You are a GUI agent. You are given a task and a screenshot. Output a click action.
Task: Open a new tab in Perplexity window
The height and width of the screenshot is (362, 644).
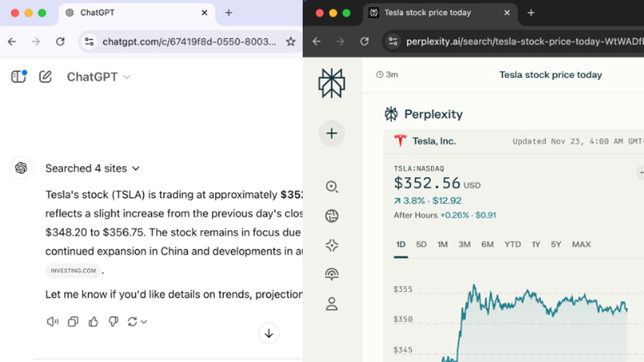coord(531,13)
